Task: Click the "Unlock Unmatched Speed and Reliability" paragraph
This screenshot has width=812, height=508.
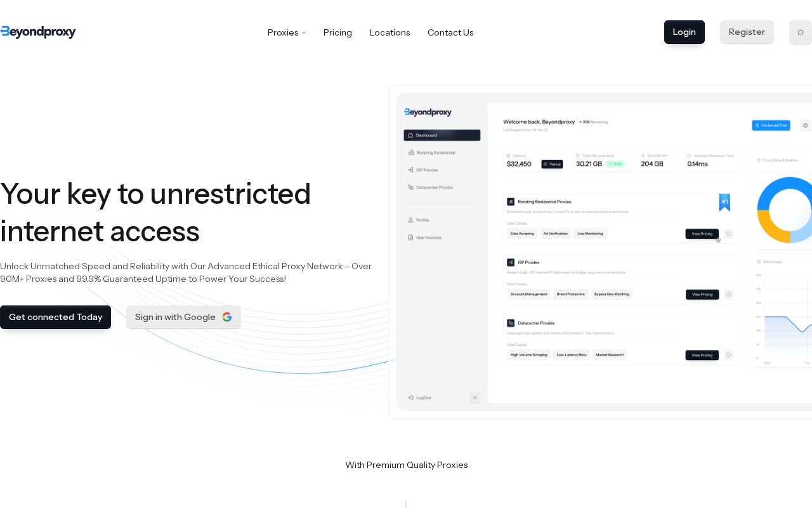Action: [186, 272]
